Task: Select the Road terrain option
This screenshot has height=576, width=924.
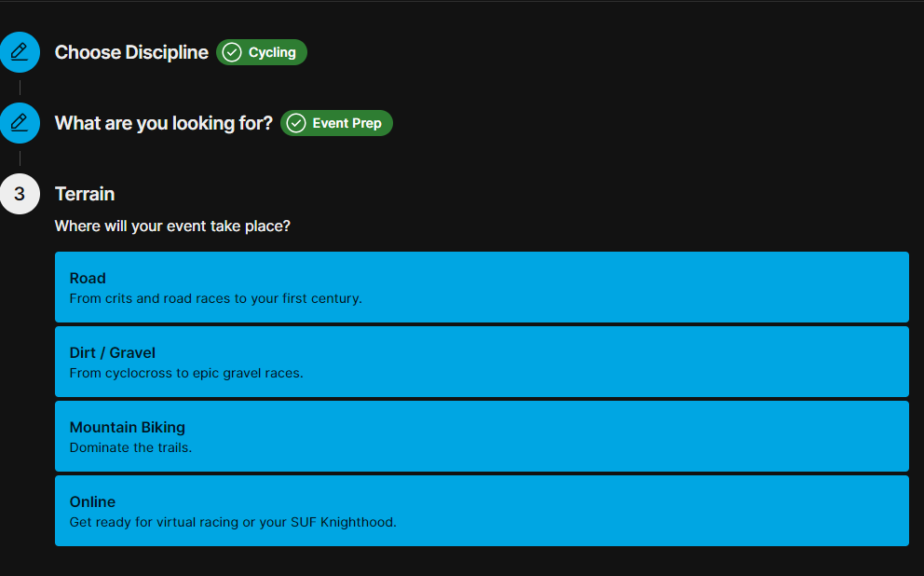Action: click(482, 287)
